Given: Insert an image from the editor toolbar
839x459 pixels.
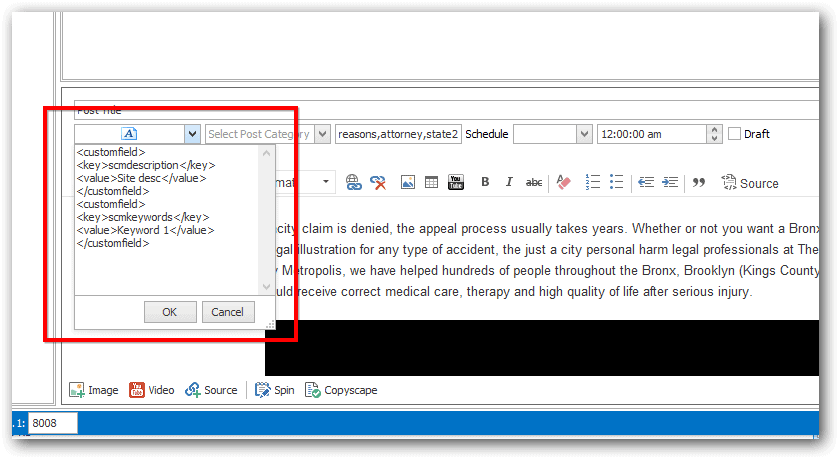Looking at the screenshot, I should tap(408, 182).
